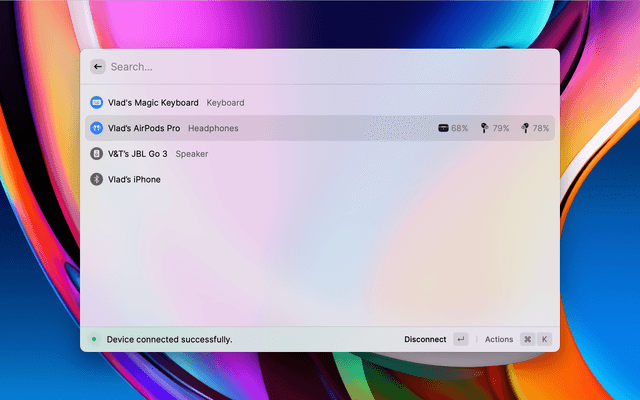This screenshot has width=640, height=400.
Task: Click the Bluetooth icon beside Vlad's iPhone
Action: click(x=97, y=180)
